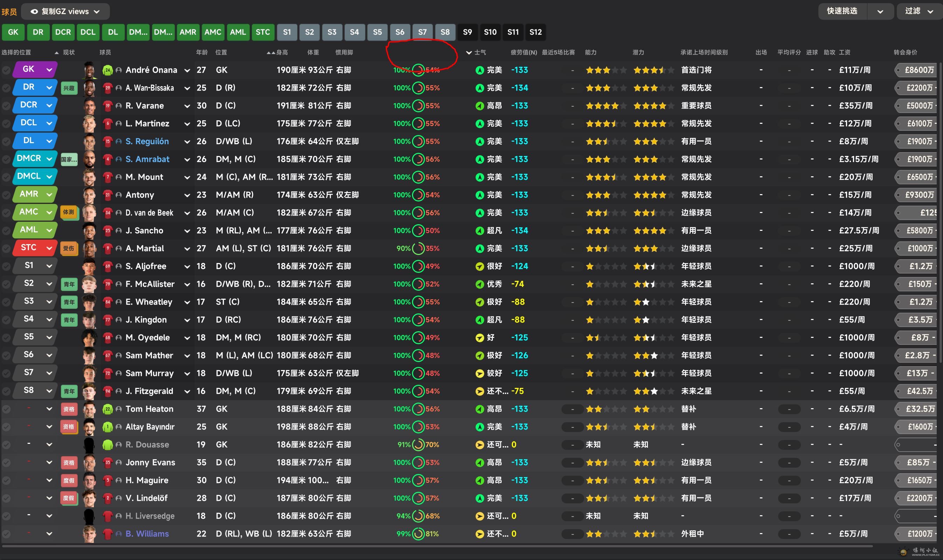943x560 pixels.
Task: Click A. Wan-Bissaka's face thumbnail
Action: pos(89,88)
